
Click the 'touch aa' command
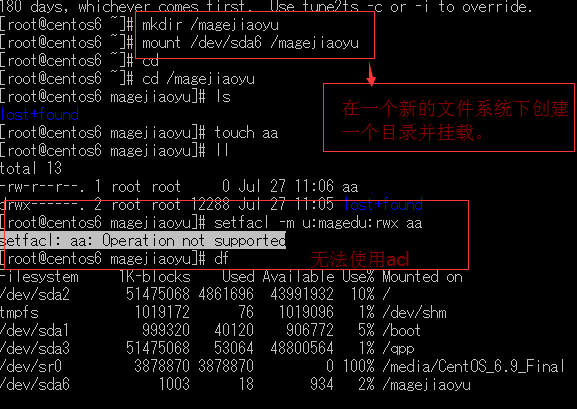click(x=246, y=133)
